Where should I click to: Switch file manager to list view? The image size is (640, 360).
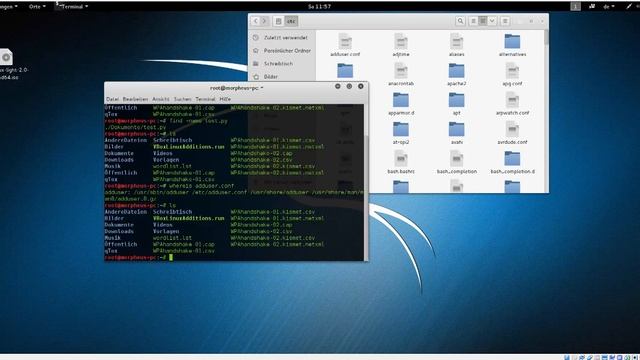473,21
